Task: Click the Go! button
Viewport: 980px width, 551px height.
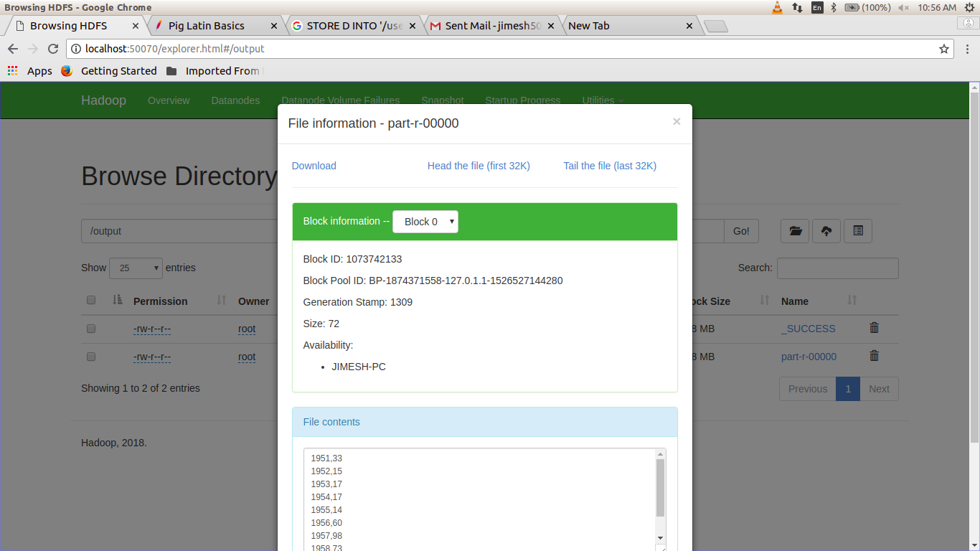Action: point(741,231)
